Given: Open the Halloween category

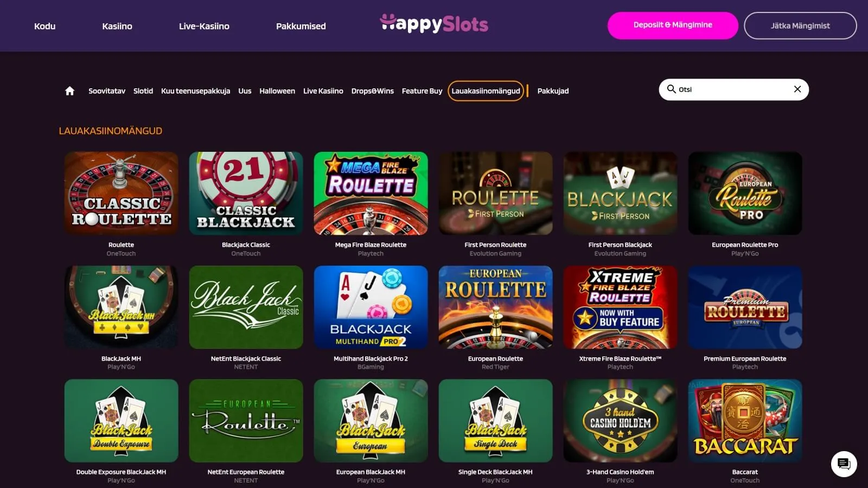Looking at the screenshot, I should point(277,91).
